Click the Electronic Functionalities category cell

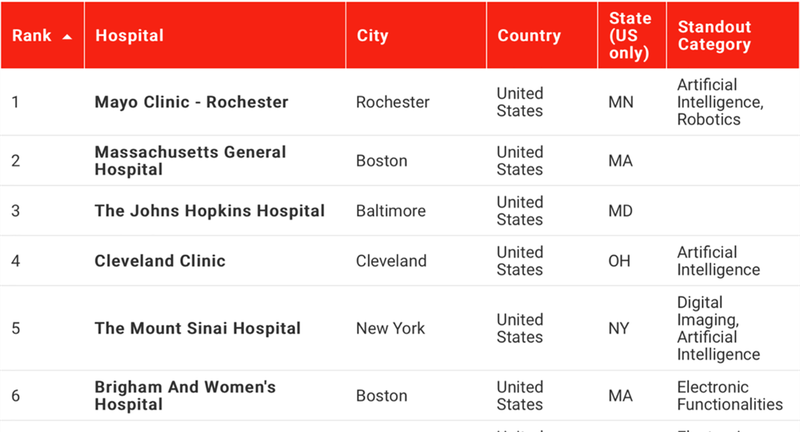(x=729, y=396)
